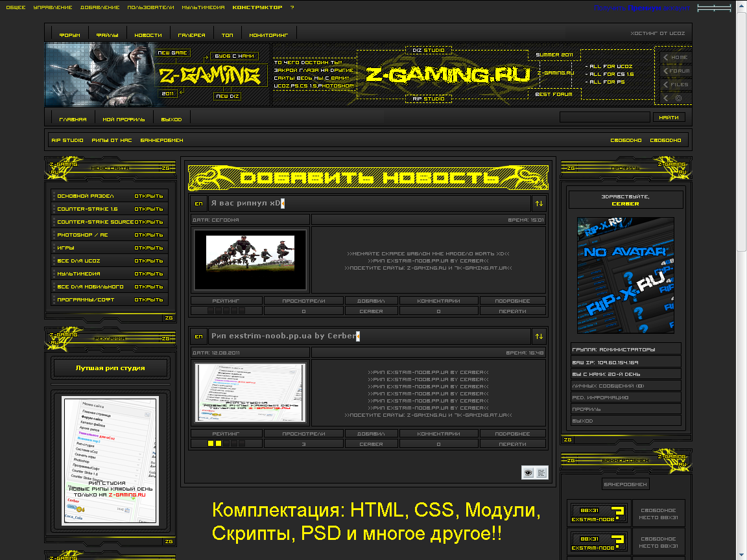
Task: Click 'Перейти' for the 12.08.2011 news entry
Action: click(x=513, y=444)
